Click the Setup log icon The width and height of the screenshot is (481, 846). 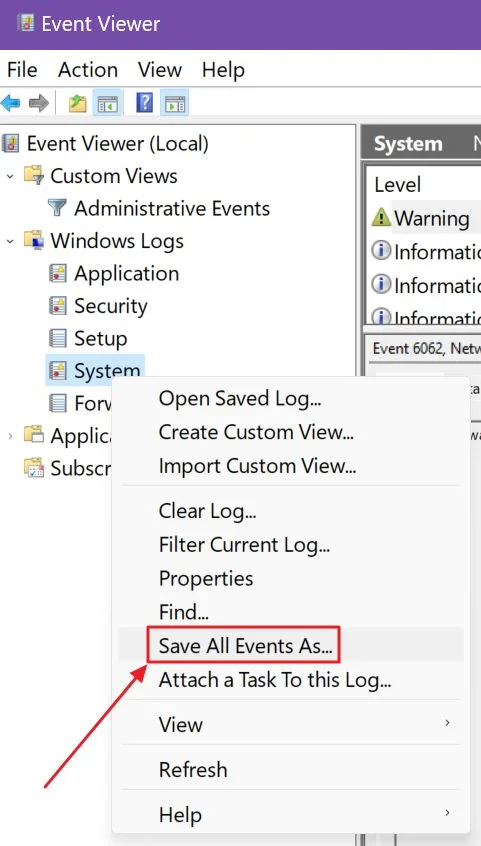57,338
